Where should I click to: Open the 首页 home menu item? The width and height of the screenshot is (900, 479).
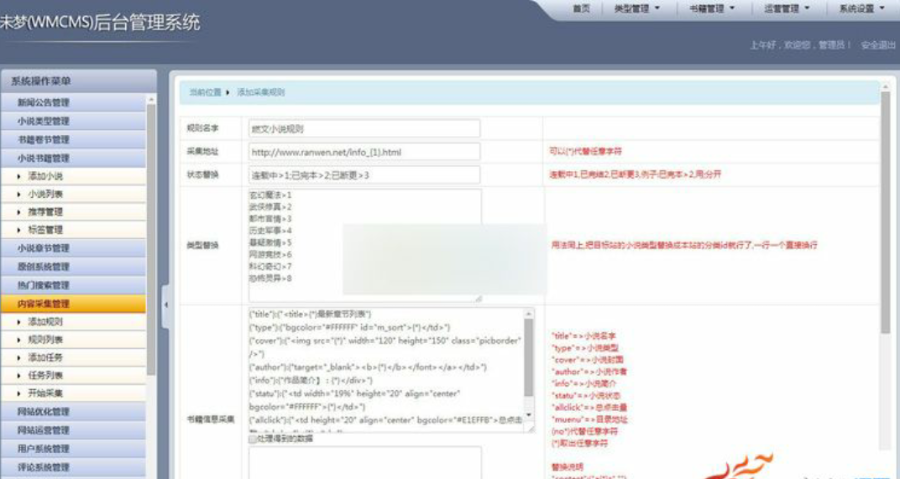581,9
